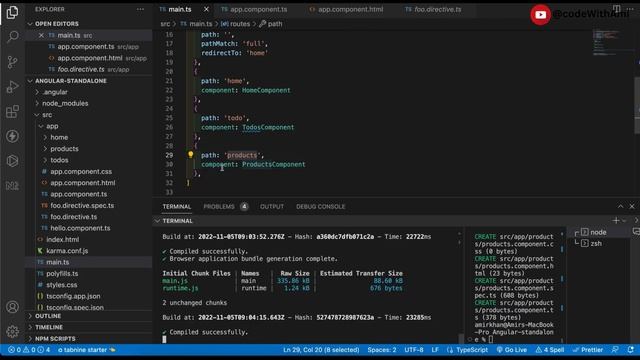640x360 pixels.
Task: Click the 4 Spell status item
Action: click(550, 350)
